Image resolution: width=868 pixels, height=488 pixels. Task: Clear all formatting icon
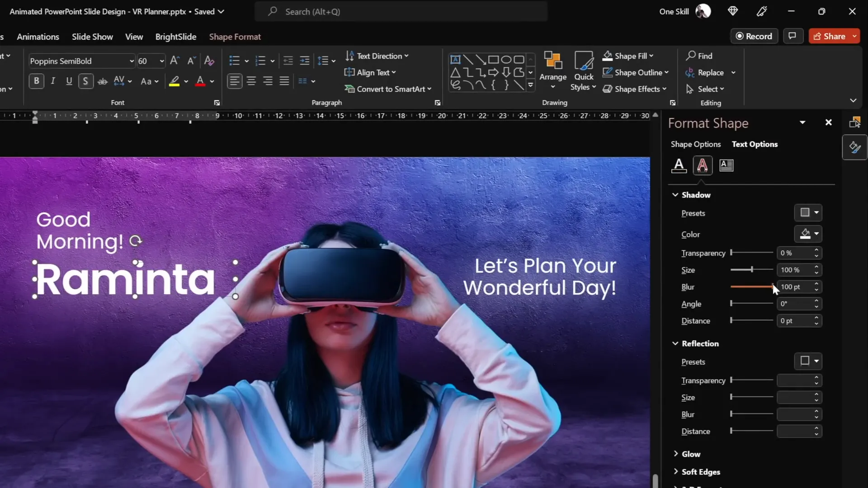[209, 61]
